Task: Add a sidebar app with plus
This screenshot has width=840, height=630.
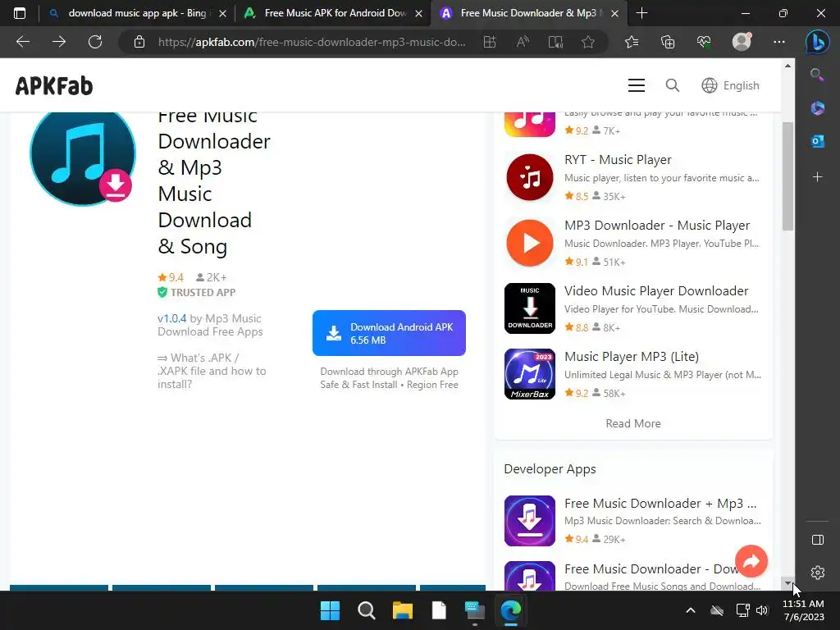Action: tap(818, 177)
